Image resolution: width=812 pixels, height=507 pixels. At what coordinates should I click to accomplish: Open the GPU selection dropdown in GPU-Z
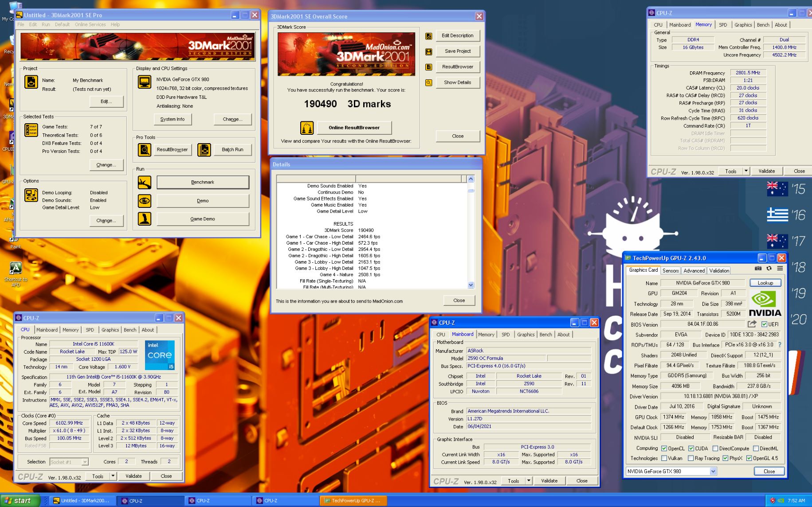713,472
